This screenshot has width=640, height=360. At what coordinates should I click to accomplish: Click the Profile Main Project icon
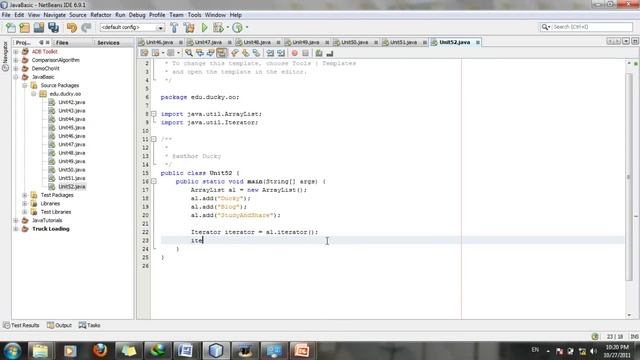coord(237,27)
